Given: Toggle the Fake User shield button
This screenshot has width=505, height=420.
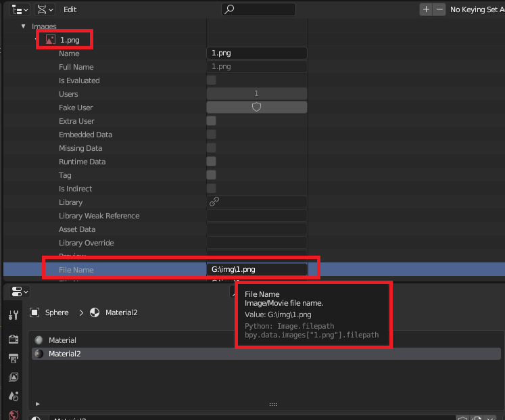Looking at the screenshot, I should 257,108.
